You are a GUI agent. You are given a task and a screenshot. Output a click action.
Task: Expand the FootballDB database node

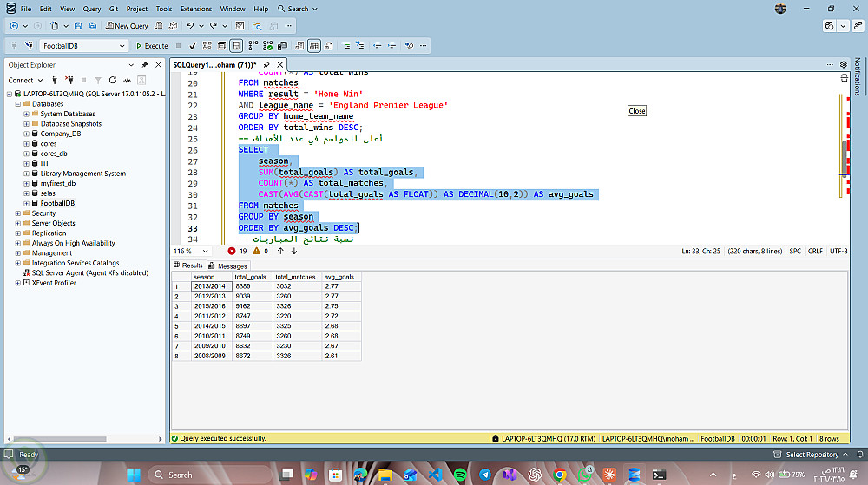27,203
